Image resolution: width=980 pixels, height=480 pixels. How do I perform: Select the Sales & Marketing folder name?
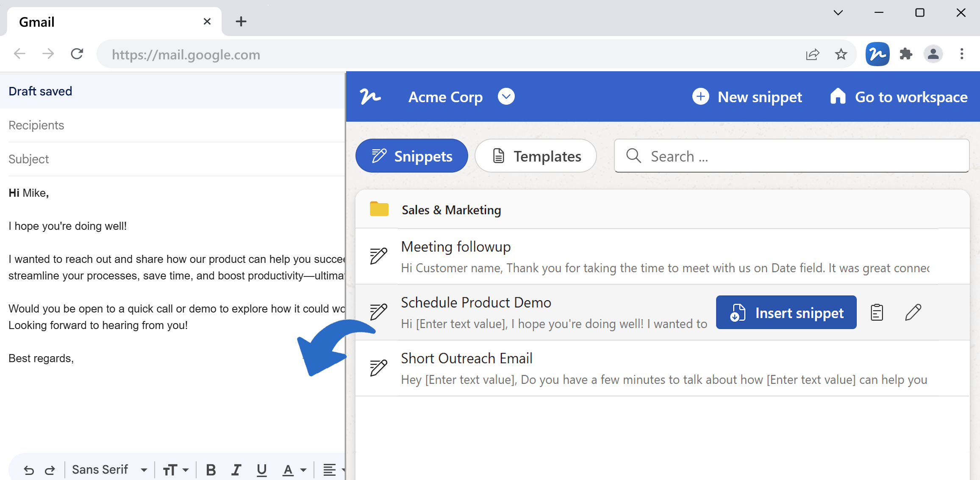point(451,210)
